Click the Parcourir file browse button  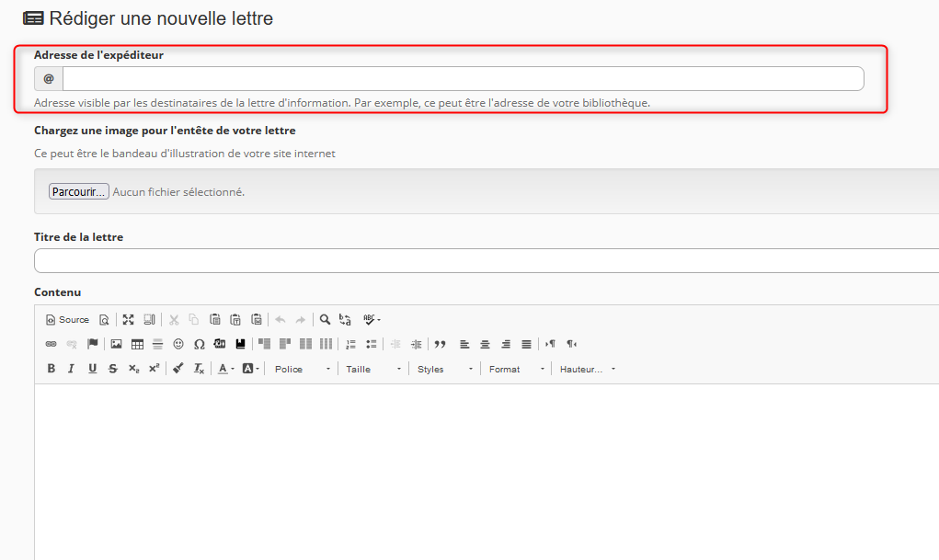[79, 191]
